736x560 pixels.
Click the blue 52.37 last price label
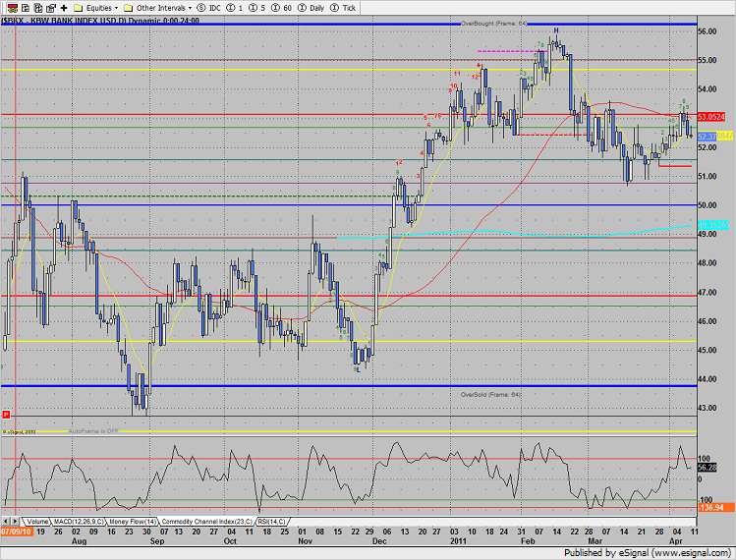[x=707, y=137]
